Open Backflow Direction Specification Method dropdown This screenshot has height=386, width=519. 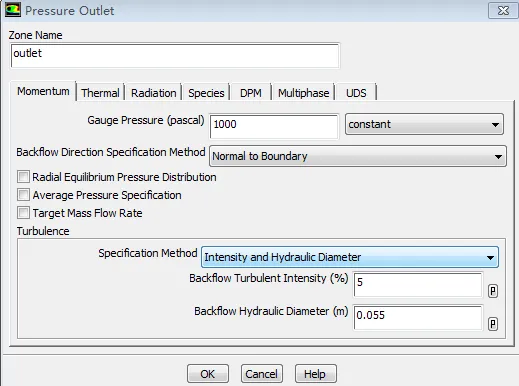click(358, 156)
